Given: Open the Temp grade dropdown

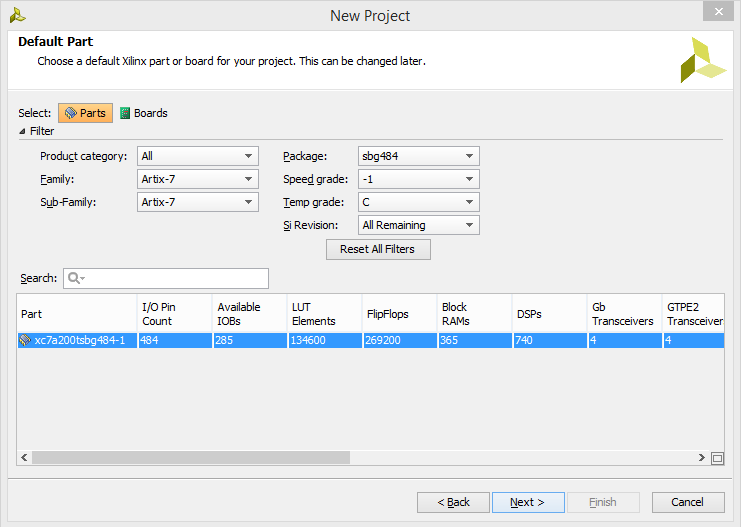Looking at the screenshot, I should [x=419, y=202].
